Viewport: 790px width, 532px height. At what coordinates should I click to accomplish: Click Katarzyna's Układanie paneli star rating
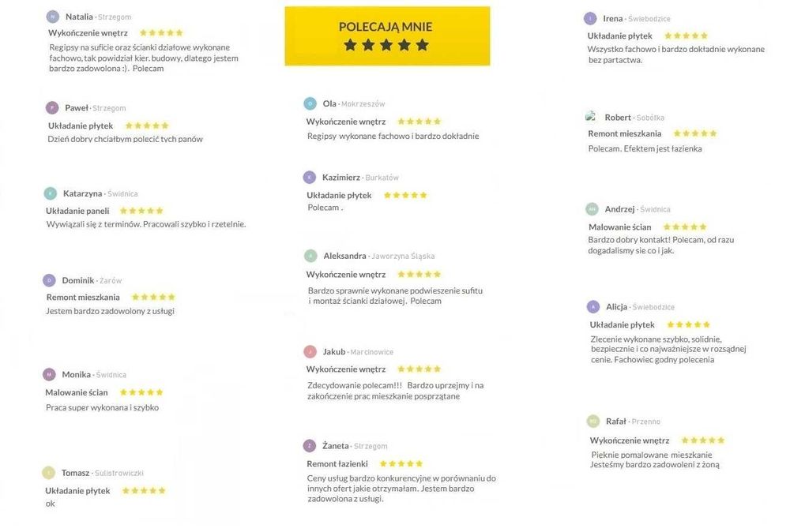point(141,211)
